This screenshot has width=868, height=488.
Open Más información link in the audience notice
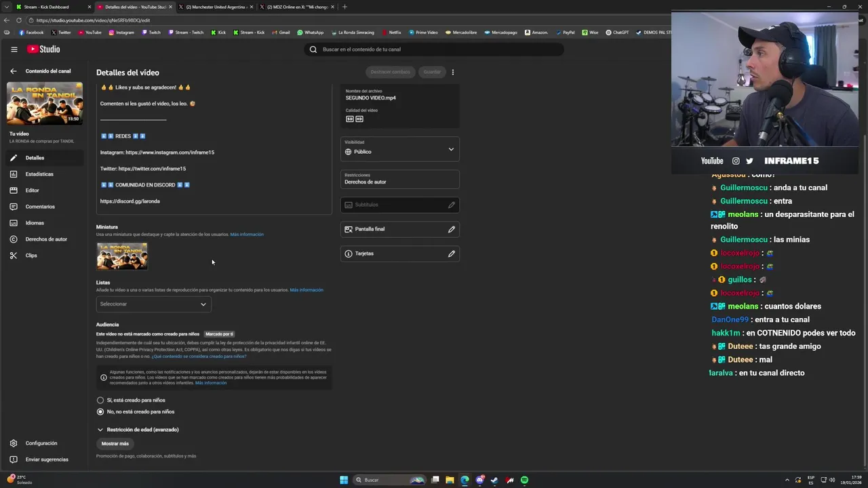click(x=211, y=383)
